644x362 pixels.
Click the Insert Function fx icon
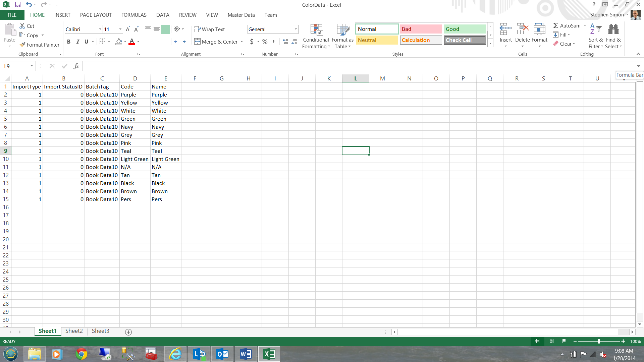pyautogui.click(x=76, y=66)
